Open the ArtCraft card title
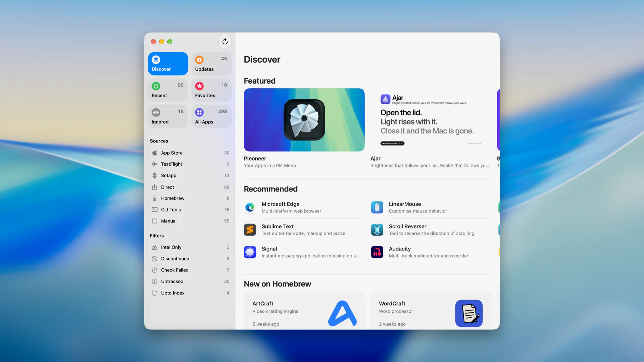 (x=263, y=304)
